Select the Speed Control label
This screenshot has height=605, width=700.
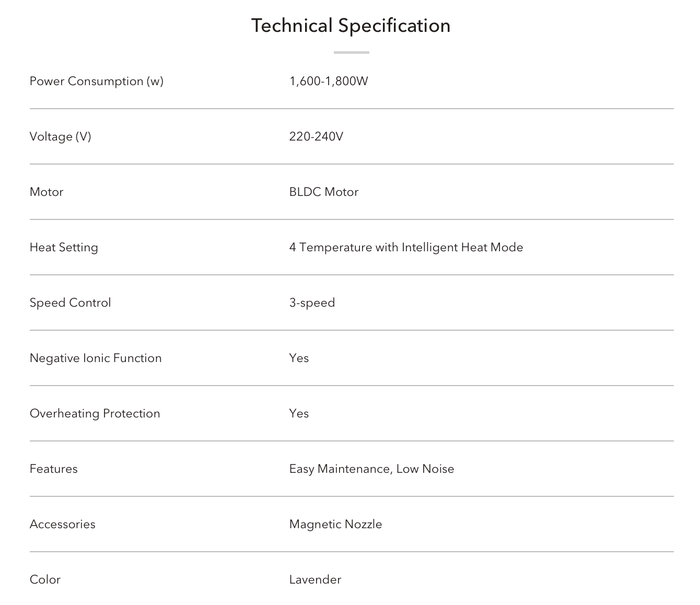pyautogui.click(x=71, y=303)
